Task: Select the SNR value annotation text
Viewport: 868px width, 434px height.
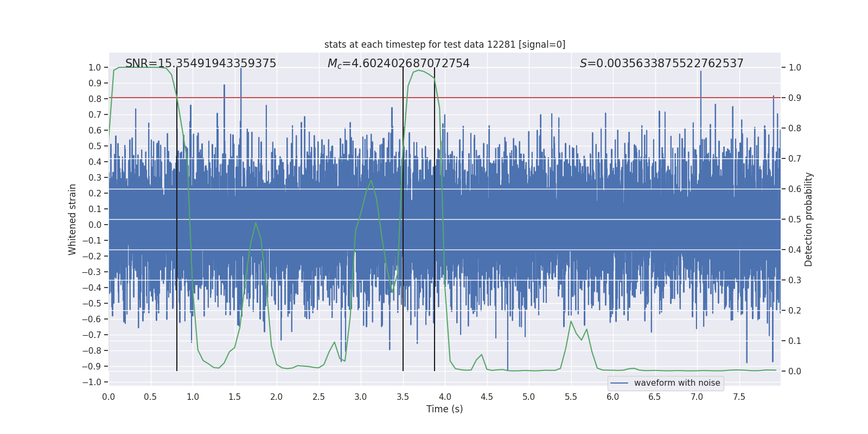Action: click(x=201, y=63)
